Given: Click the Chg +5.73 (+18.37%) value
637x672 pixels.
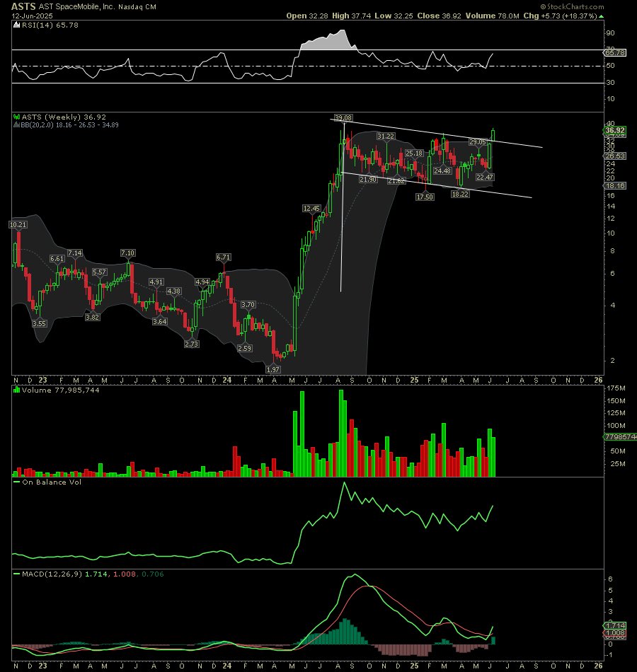Looking at the screenshot, I should pos(560,16).
